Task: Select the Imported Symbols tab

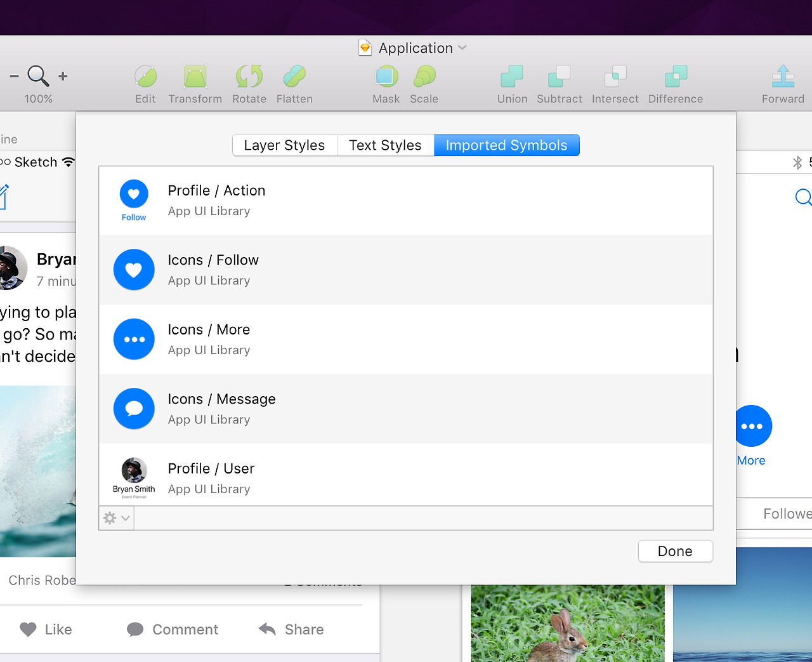Action: (x=506, y=145)
